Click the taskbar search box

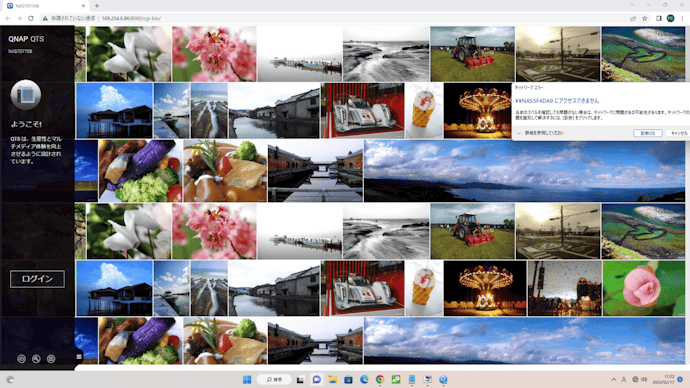274,379
